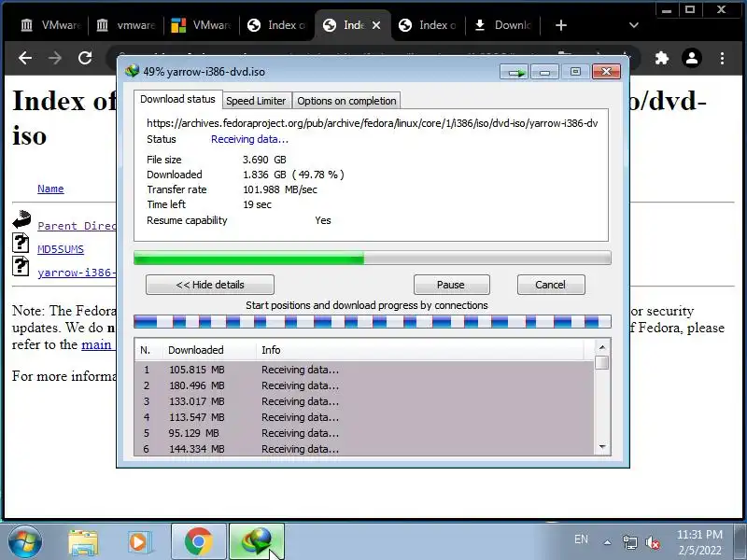Click the EN language indicator

581,539
